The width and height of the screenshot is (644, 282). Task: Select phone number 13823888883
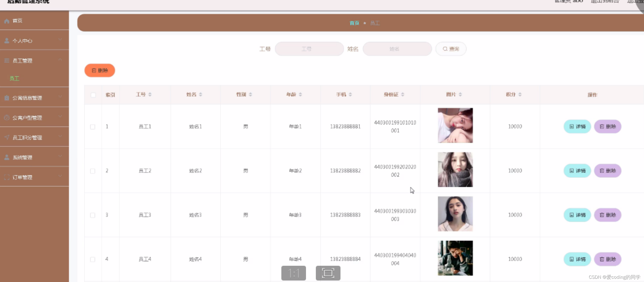pos(345,215)
